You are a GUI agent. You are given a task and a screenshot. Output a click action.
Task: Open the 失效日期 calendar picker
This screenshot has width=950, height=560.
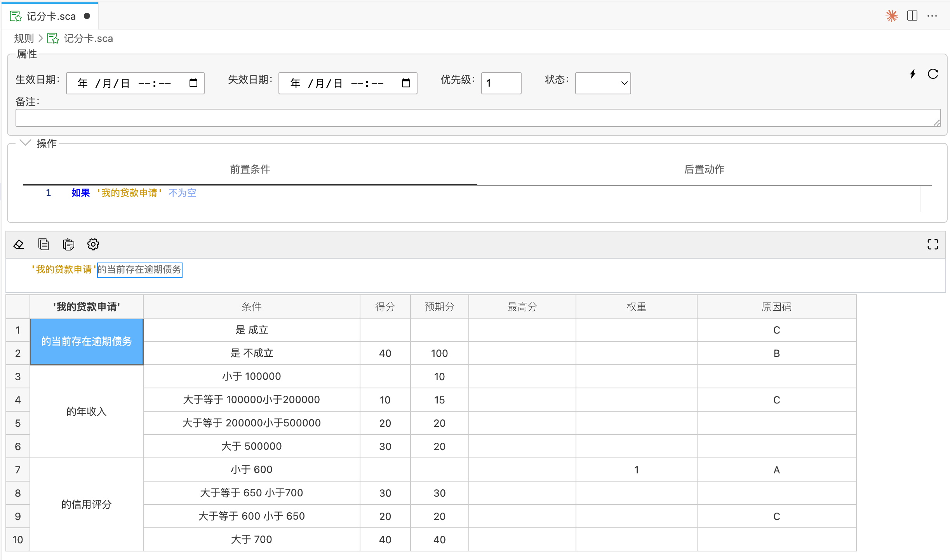pyautogui.click(x=406, y=83)
